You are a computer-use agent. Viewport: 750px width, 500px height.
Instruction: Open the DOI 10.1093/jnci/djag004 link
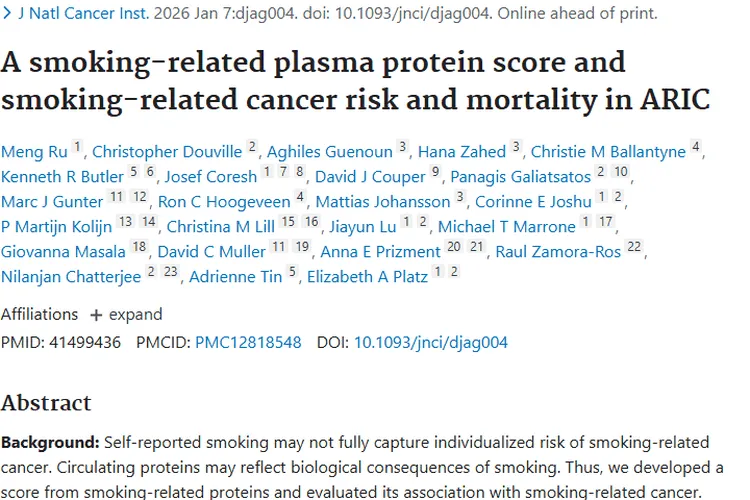pos(431,342)
